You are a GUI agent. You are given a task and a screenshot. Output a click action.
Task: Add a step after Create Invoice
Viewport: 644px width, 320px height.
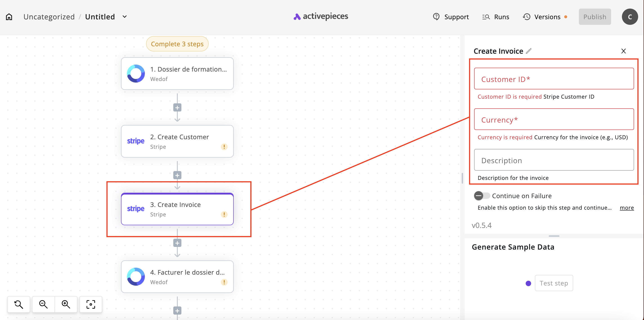pyautogui.click(x=177, y=243)
